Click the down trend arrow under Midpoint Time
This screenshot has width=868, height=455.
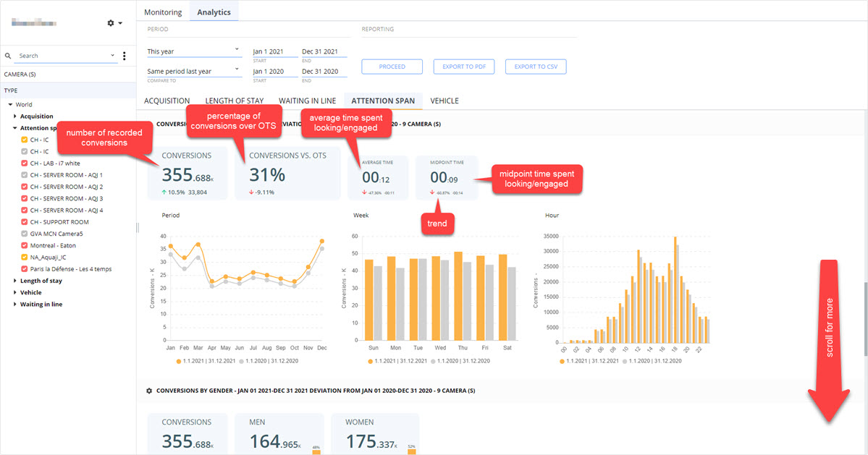click(432, 193)
